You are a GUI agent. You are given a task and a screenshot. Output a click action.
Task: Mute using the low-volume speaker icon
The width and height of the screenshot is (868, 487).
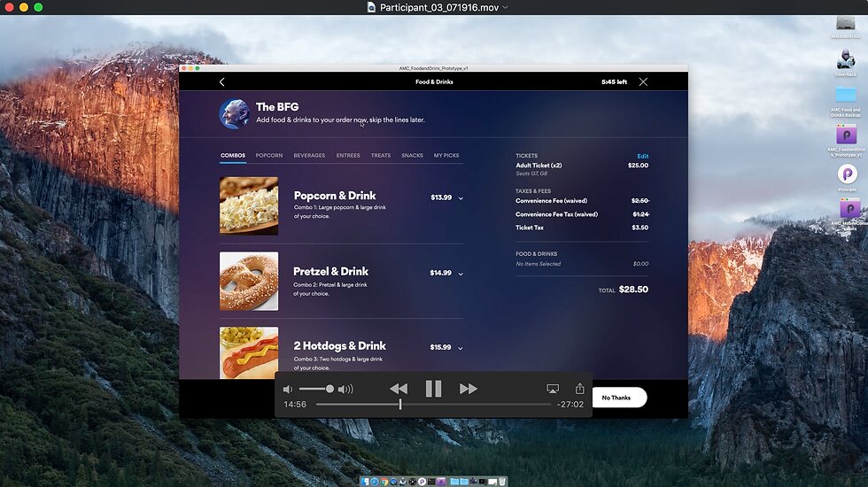(x=287, y=389)
